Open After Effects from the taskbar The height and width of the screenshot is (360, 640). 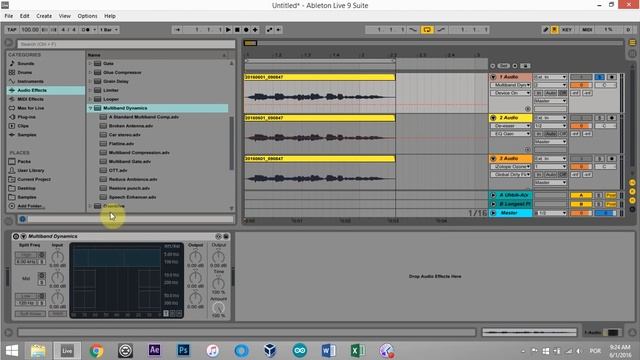[x=154, y=350]
